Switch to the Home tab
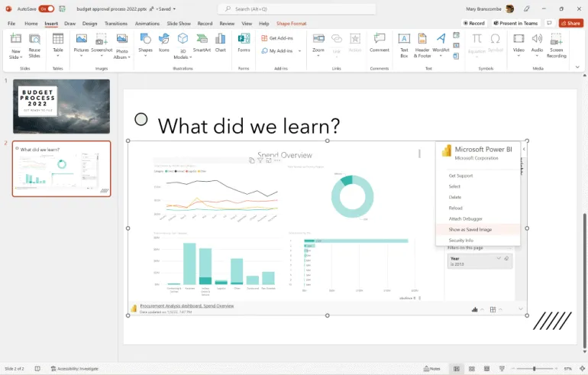The image size is (588, 375). [x=31, y=23]
